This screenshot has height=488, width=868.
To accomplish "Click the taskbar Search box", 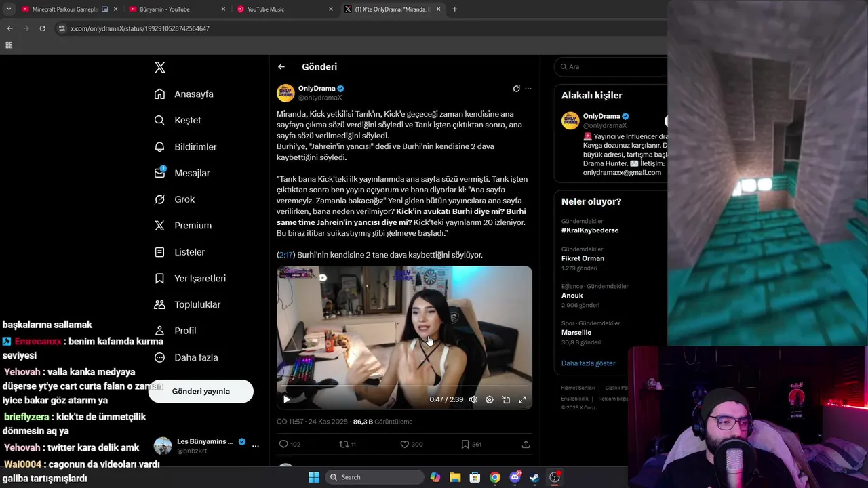I will [x=374, y=477].
